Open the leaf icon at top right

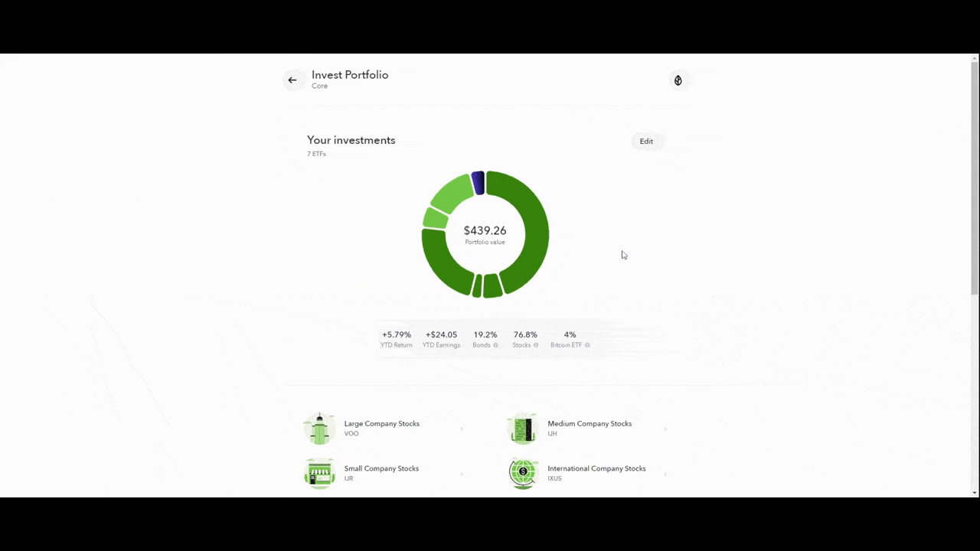click(678, 80)
